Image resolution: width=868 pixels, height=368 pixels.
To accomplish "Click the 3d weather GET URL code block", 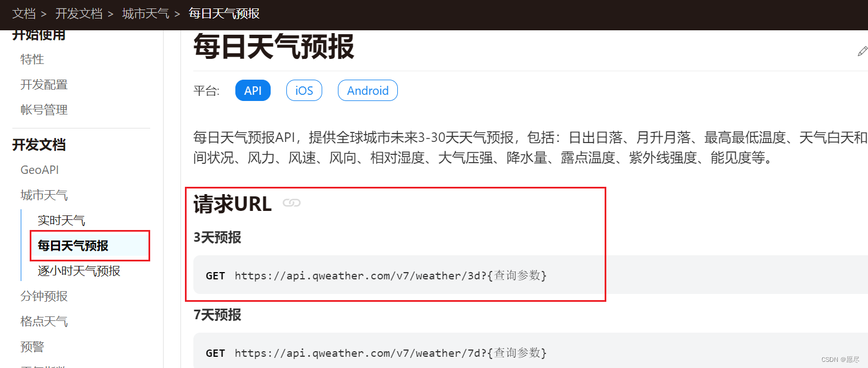I will [531, 275].
